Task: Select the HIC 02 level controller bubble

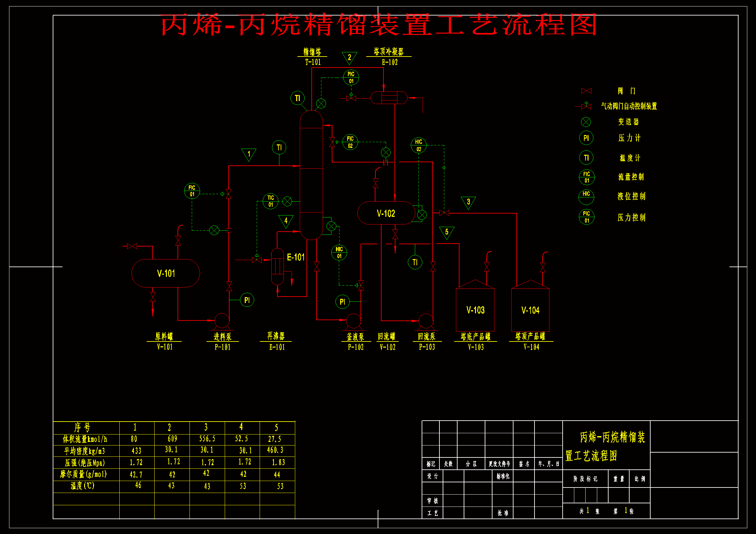Action: [418, 145]
